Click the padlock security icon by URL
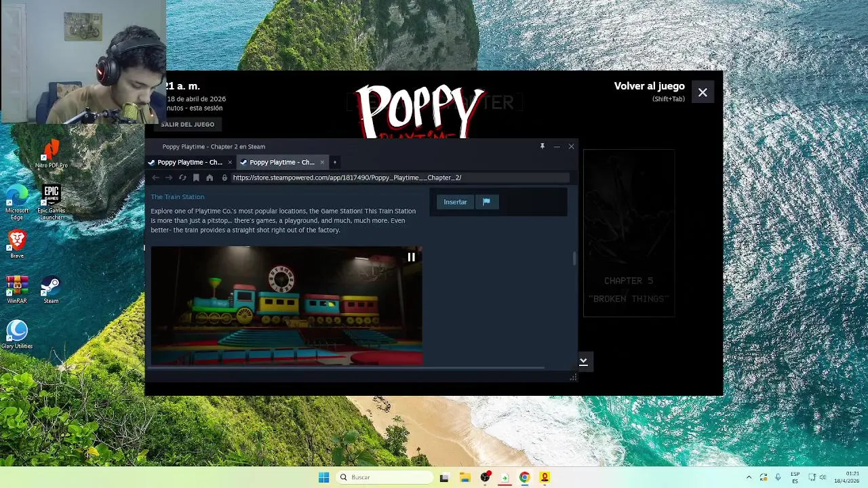This screenshot has height=488, width=868. [224, 178]
